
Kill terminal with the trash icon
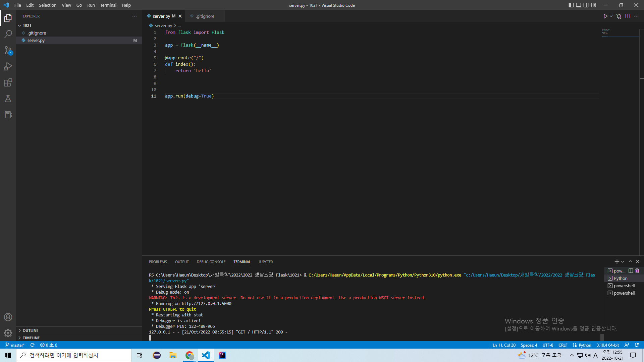tap(637, 271)
